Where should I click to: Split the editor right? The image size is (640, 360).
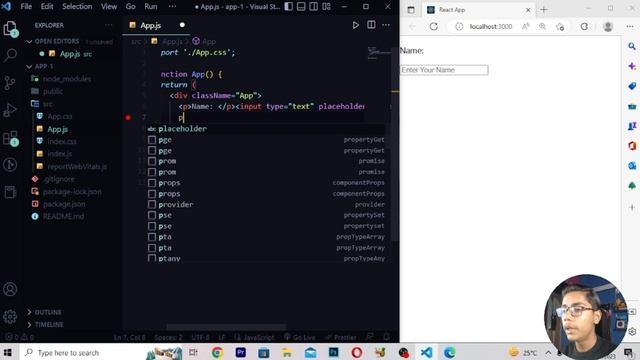pyautogui.click(x=371, y=25)
